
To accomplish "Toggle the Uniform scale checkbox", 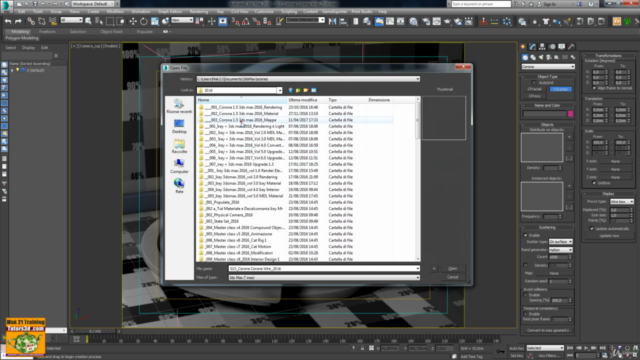I will (594, 183).
